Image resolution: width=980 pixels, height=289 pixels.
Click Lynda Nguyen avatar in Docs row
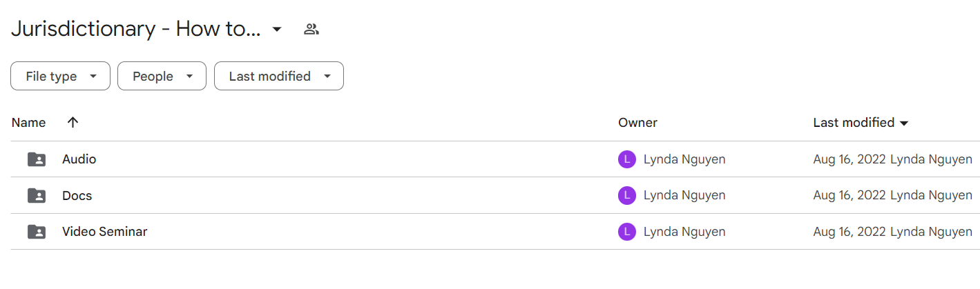pyautogui.click(x=626, y=196)
